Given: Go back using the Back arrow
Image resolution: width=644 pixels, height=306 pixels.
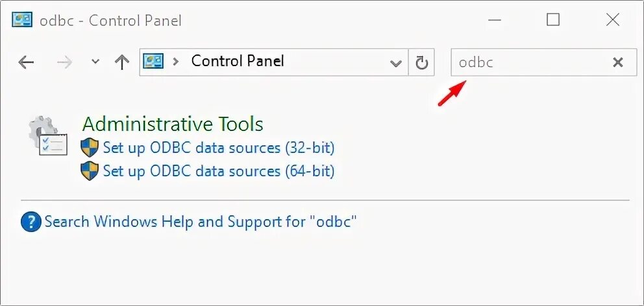Looking at the screenshot, I should 26,62.
